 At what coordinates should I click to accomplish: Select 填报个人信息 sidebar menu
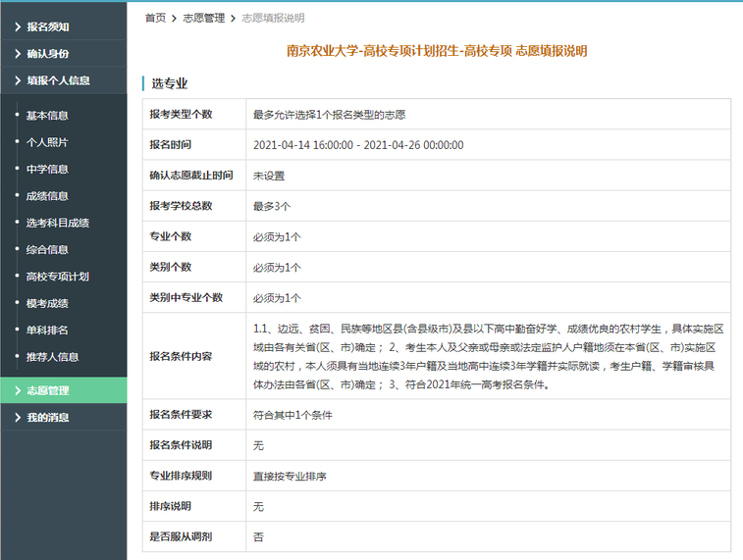tap(64, 80)
